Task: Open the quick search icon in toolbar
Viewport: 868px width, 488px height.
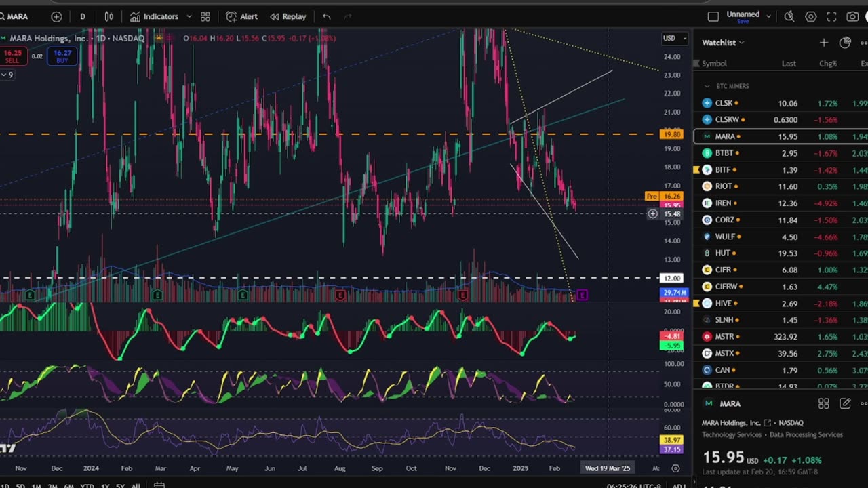Action: tap(789, 16)
